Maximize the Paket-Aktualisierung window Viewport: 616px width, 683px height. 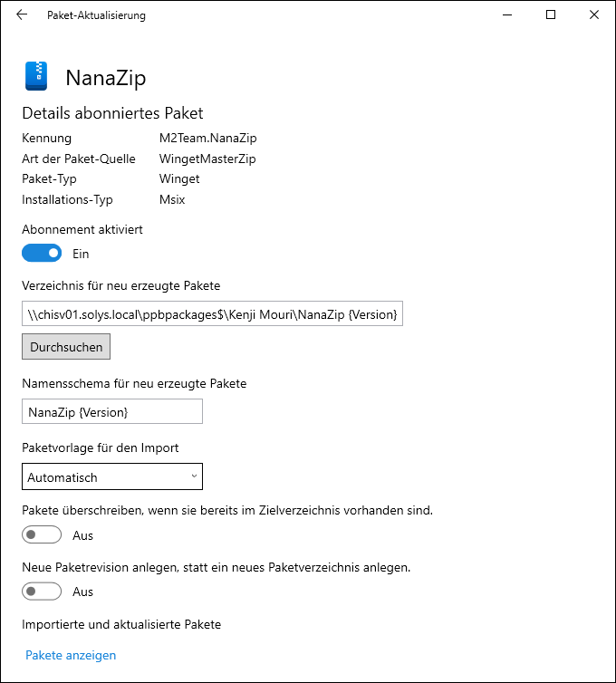click(551, 14)
